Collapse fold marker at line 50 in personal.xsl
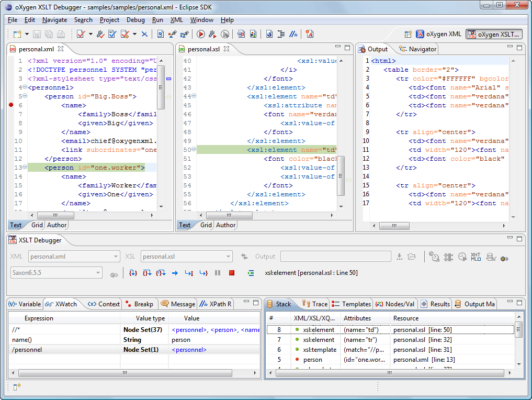This screenshot has height=400, width=532. (x=194, y=149)
